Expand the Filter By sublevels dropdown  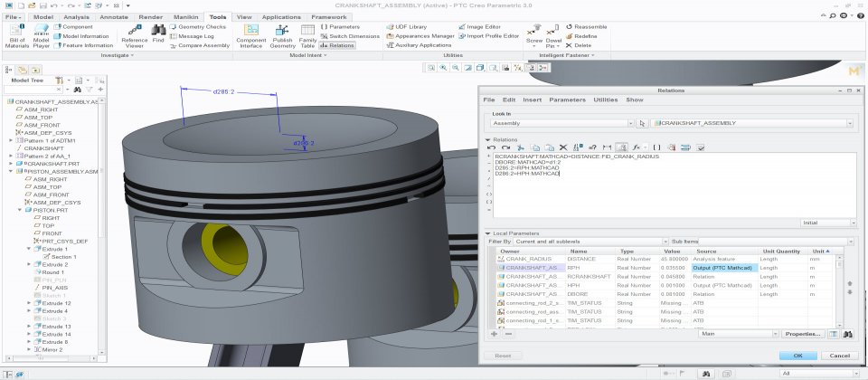pos(590,242)
